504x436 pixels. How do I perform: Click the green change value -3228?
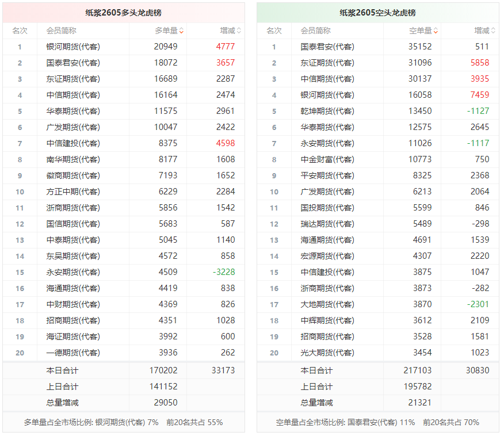click(224, 272)
